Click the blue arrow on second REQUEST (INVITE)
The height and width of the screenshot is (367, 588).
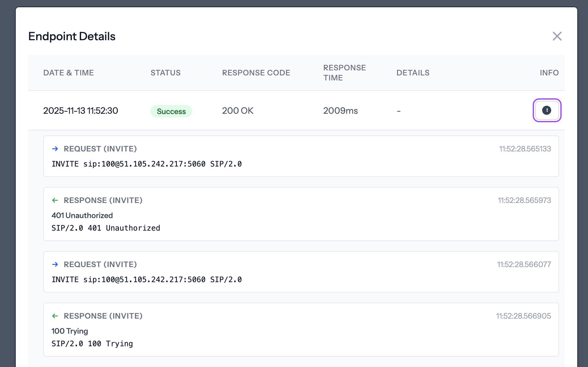[55, 264]
